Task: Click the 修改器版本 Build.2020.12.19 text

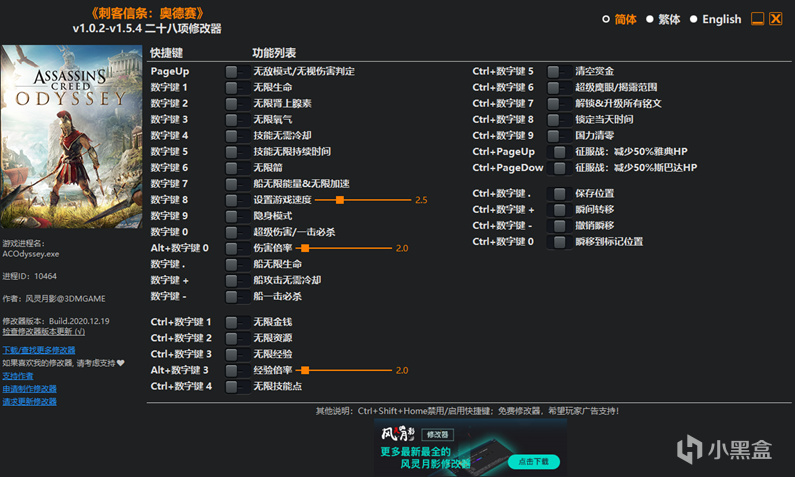Action: pos(56,321)
